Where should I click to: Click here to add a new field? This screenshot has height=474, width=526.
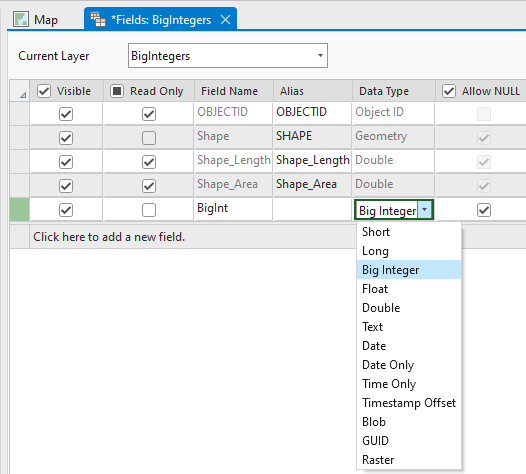pos(109,237)
